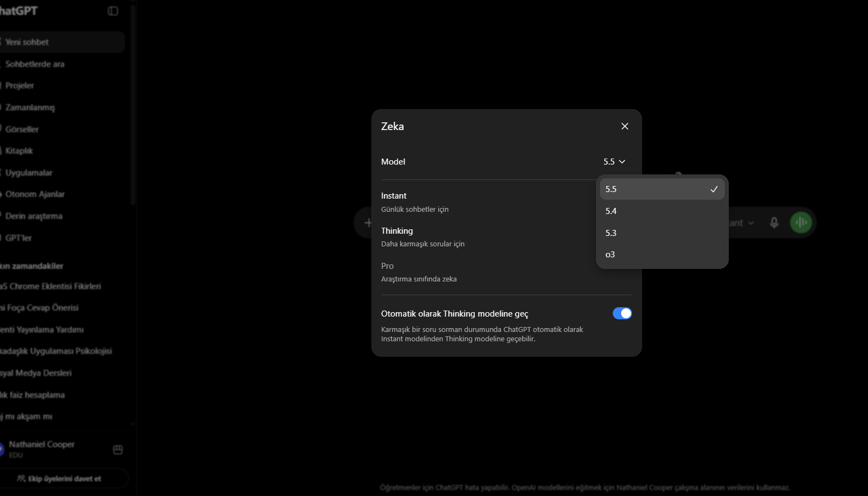Go to Görseller in the sidebar
The image size is (868, 496).
[x=63, y=129]
